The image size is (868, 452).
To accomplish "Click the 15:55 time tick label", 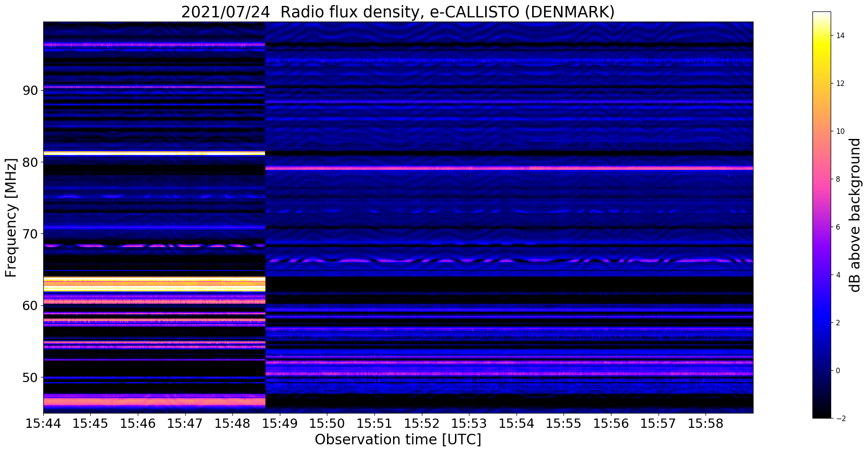I will [x=564, y=424].
